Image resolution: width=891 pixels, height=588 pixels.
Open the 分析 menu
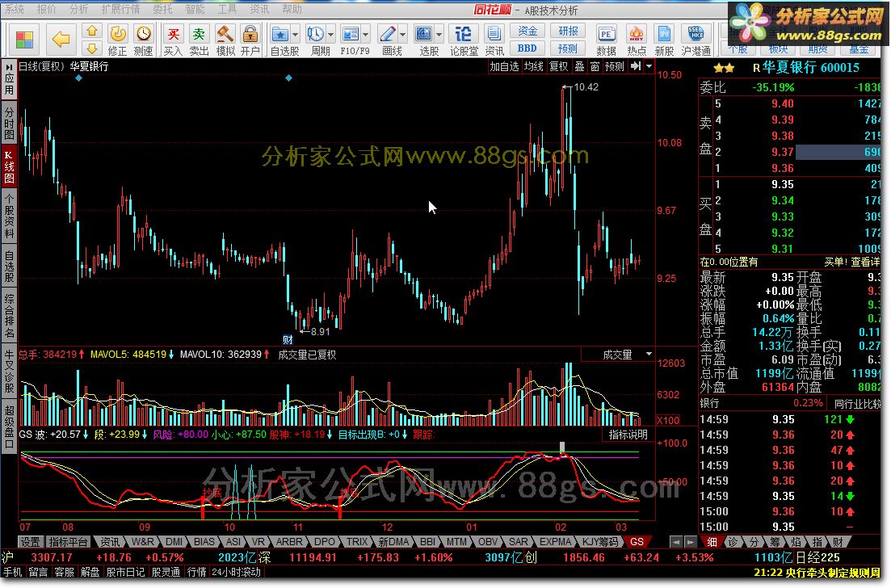79,9
